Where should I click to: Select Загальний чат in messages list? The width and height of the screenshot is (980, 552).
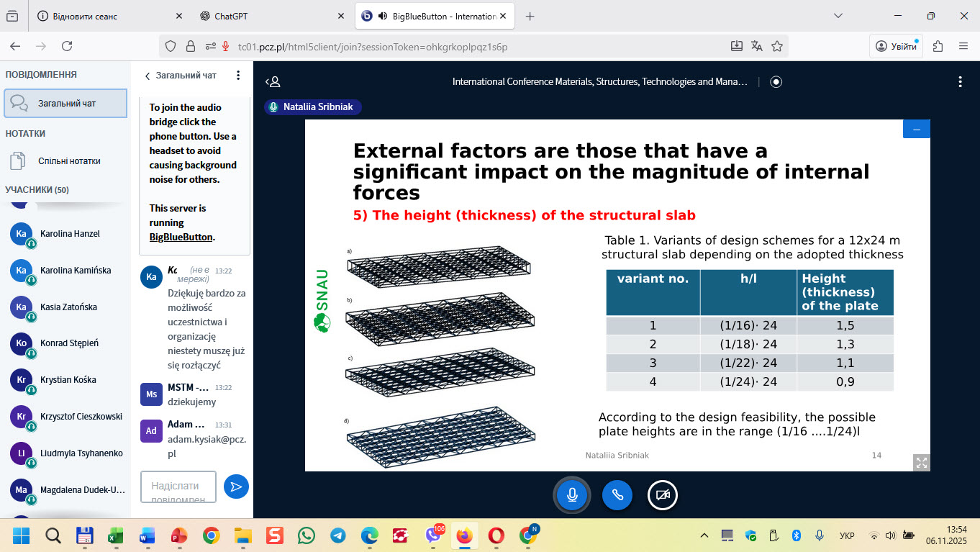click(x=65, y=103)
